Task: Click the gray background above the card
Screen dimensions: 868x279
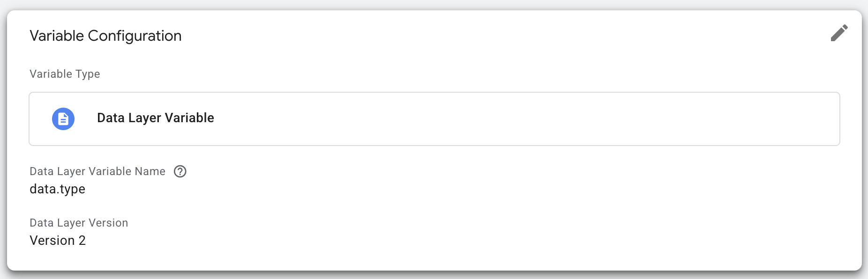Action: click(x=434, y=4)
